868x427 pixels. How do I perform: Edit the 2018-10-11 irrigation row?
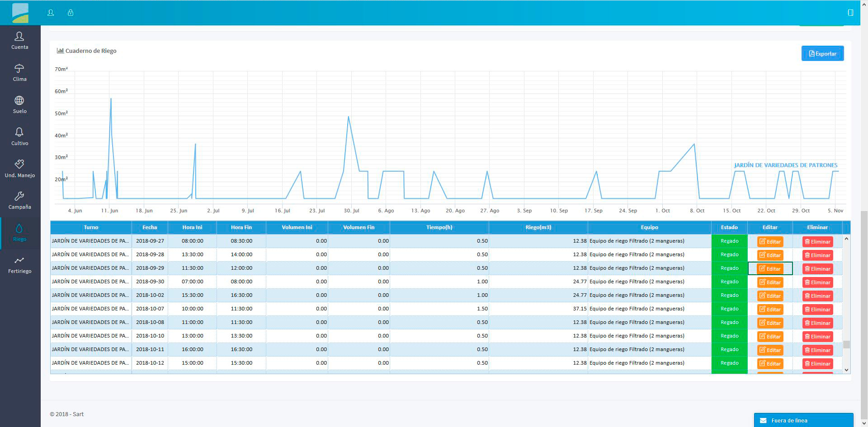pos(770,350)
